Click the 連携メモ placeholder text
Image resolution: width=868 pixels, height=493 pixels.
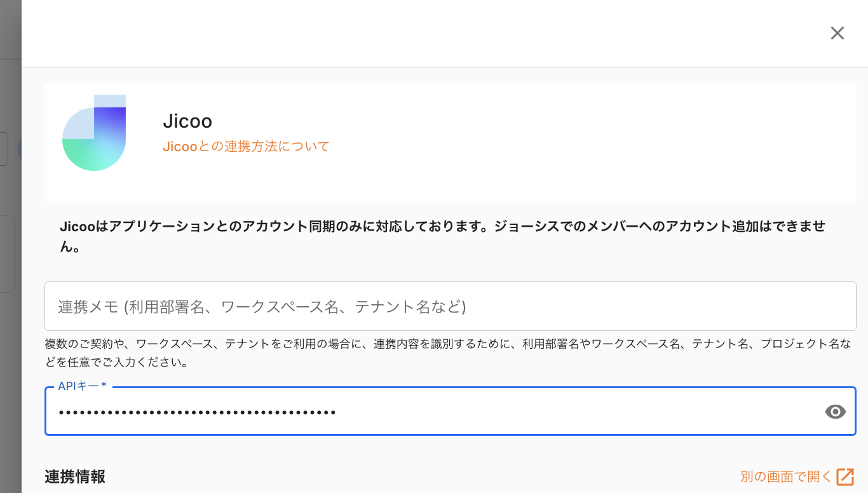coord(262,307)
